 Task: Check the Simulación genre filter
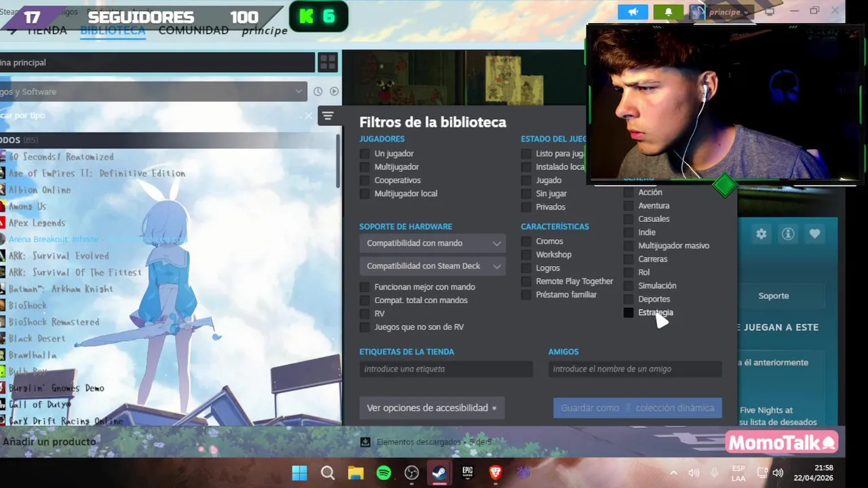click(629, 286)
